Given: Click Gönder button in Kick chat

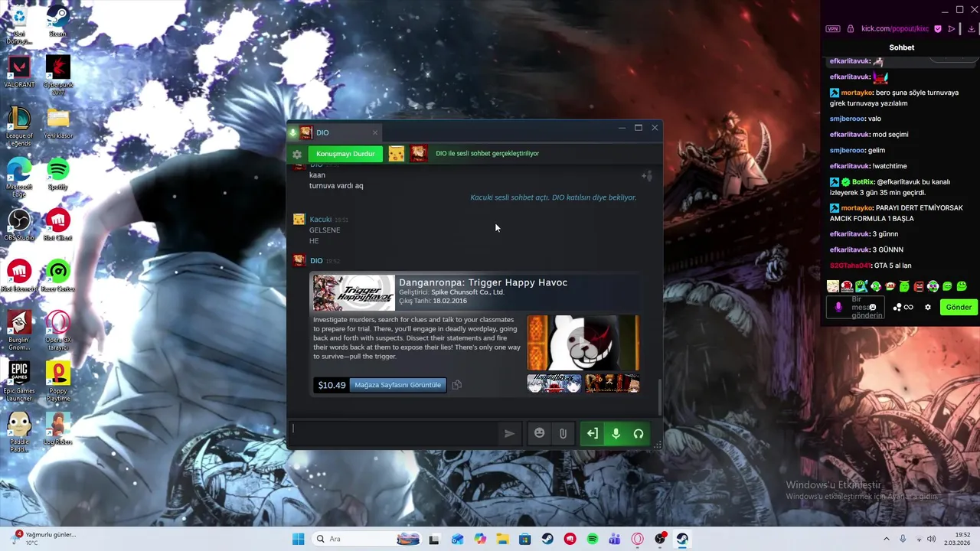Looking at the screenshot, I should [959, 308].
